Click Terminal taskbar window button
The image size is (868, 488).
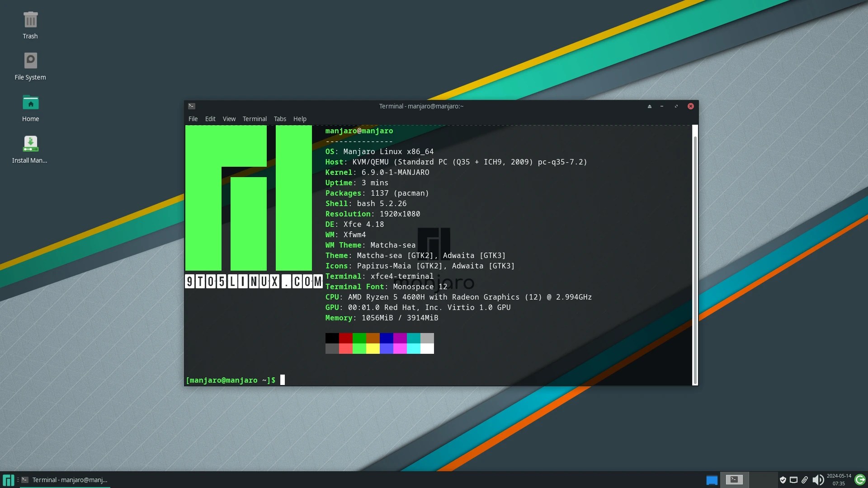[x=66, y=480]
